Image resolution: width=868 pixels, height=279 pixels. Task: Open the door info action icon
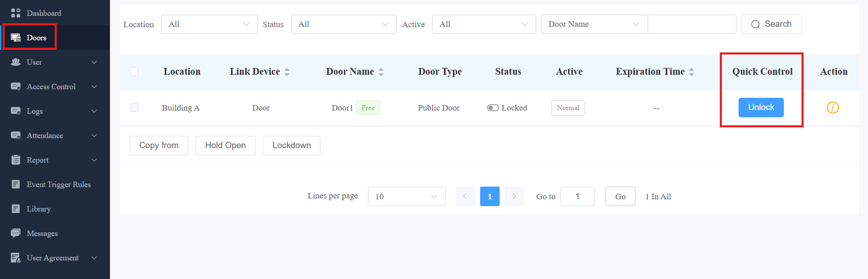click(x=833, y=107)
